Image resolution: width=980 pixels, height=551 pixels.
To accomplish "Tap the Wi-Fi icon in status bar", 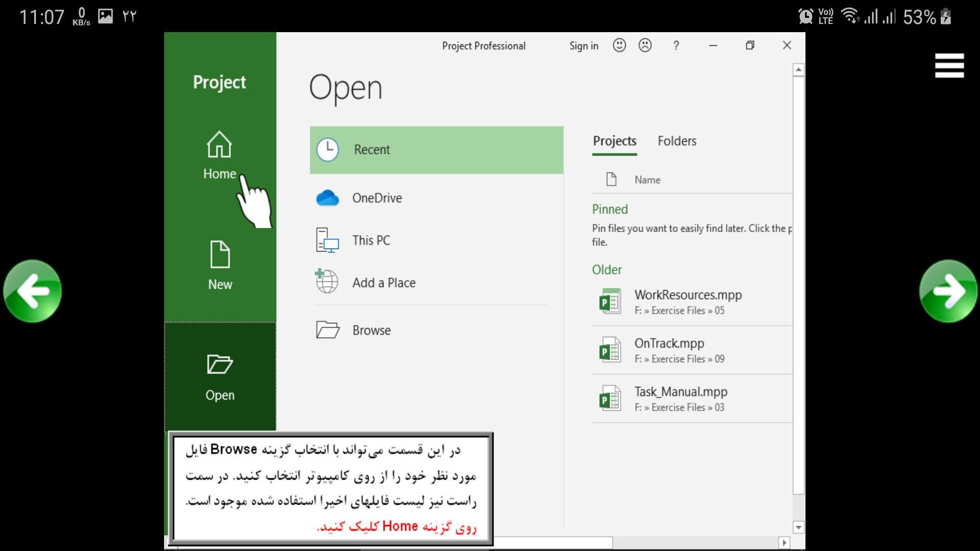I will pyautogui.click(x=850, y=16).
